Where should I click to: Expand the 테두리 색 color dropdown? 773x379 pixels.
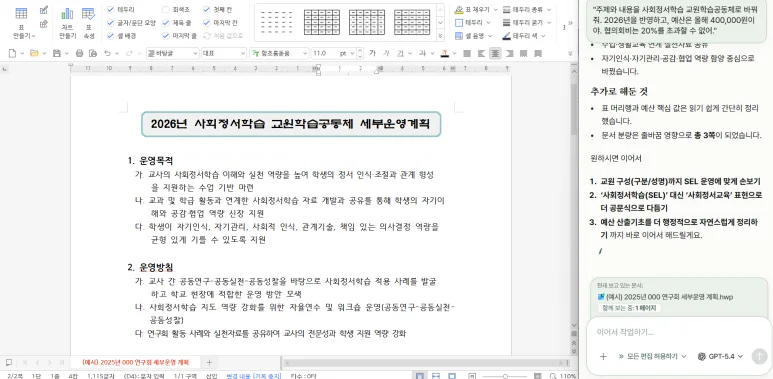point(543,36)
